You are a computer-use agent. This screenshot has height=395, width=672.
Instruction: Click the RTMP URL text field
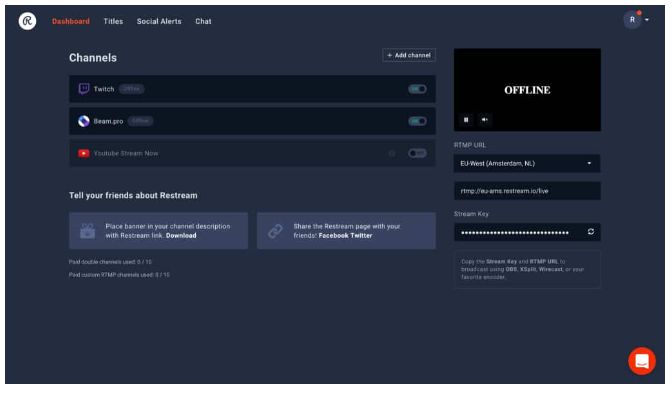[x=527, y=191]
